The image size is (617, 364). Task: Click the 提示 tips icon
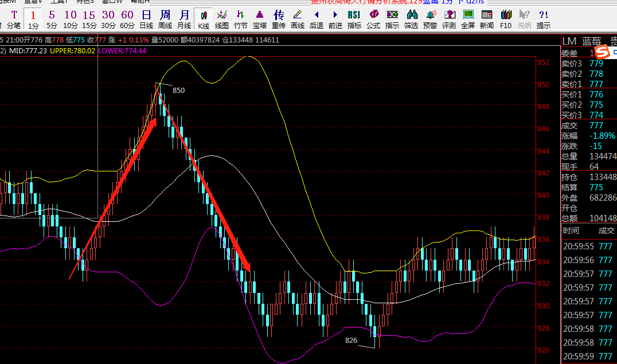pos(543,19)
